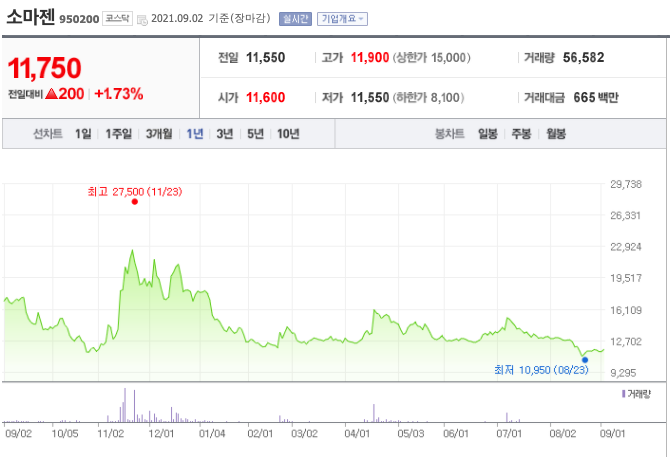This screenshot has width=670, height=457.
Task: Click the calendar icon before the date
Action: click(142, 20)
